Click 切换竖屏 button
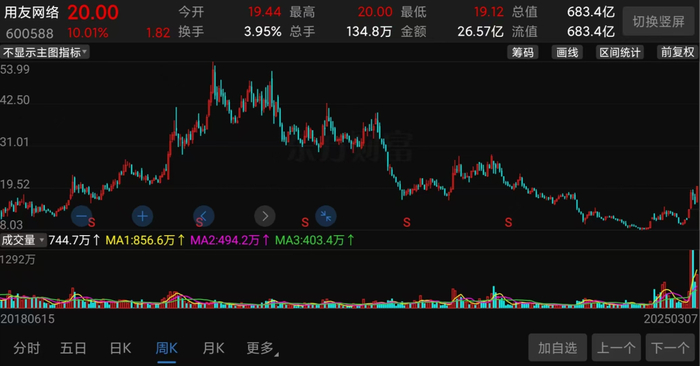The width and height of the screenshot is (700, 366). (658, 21)
